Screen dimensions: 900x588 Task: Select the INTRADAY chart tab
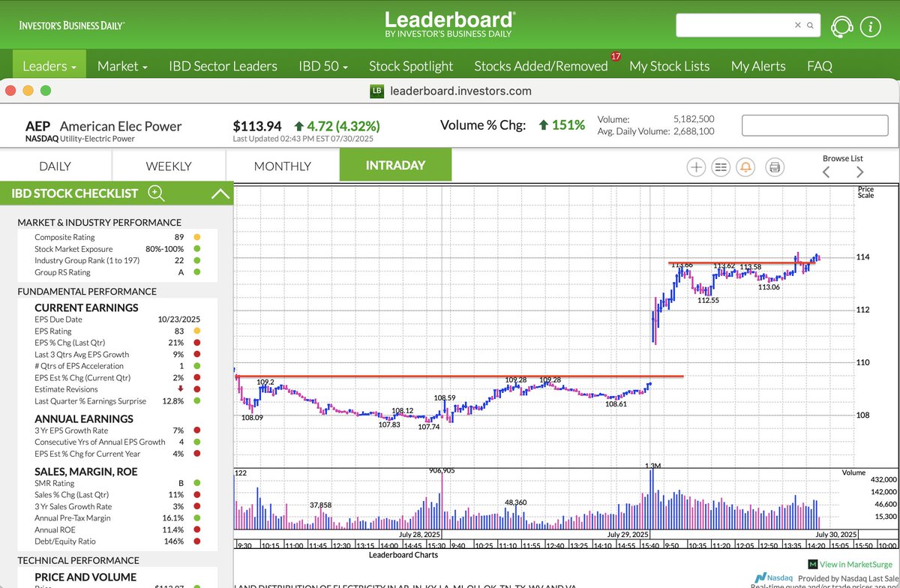[395, 165]
